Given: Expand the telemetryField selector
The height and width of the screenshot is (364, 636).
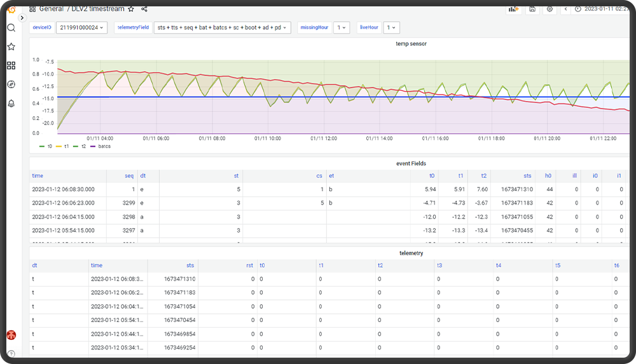Looking at the screenshot, I should [223, 27].
